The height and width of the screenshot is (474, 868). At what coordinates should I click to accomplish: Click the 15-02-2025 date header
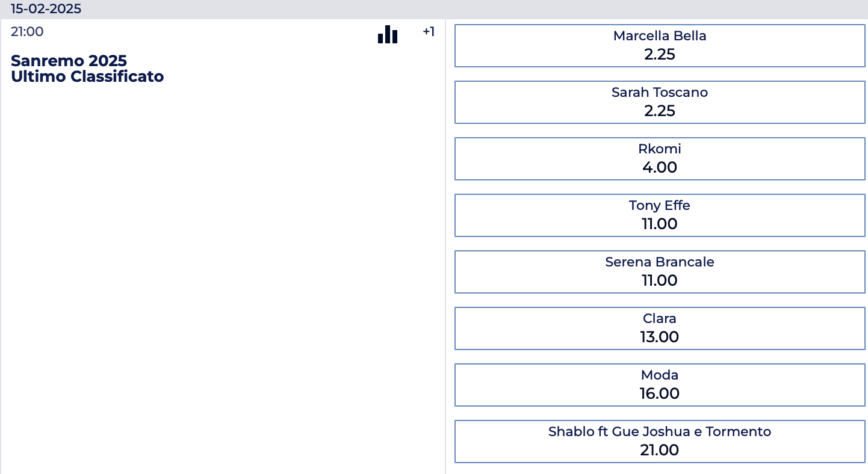click(46, 9)
